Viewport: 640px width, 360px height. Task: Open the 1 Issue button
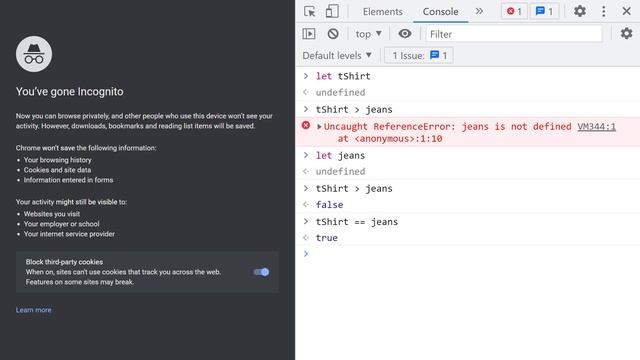click(x=419, y=56)
